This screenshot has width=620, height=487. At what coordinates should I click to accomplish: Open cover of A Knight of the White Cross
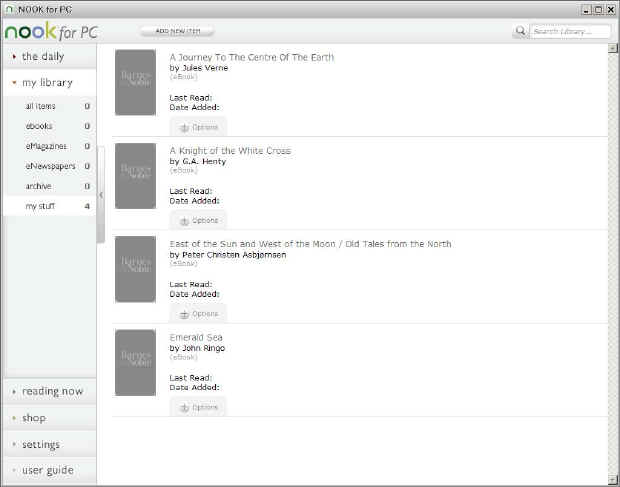(135, 176)
